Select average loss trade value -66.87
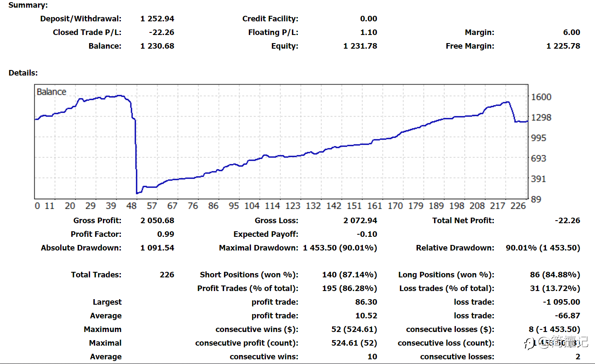This screenshot has height=364, width=595. point(568,316)
